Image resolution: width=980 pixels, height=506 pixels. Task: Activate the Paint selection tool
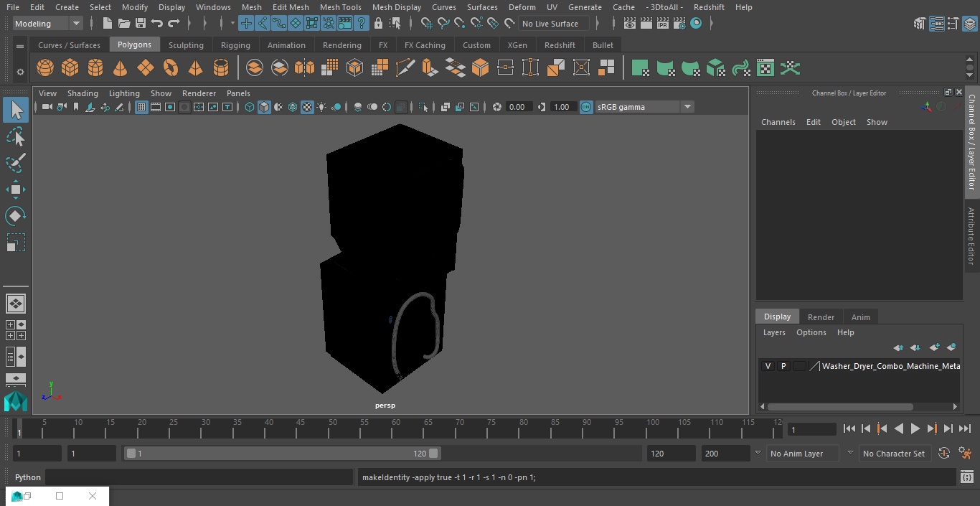coord(16,163)
